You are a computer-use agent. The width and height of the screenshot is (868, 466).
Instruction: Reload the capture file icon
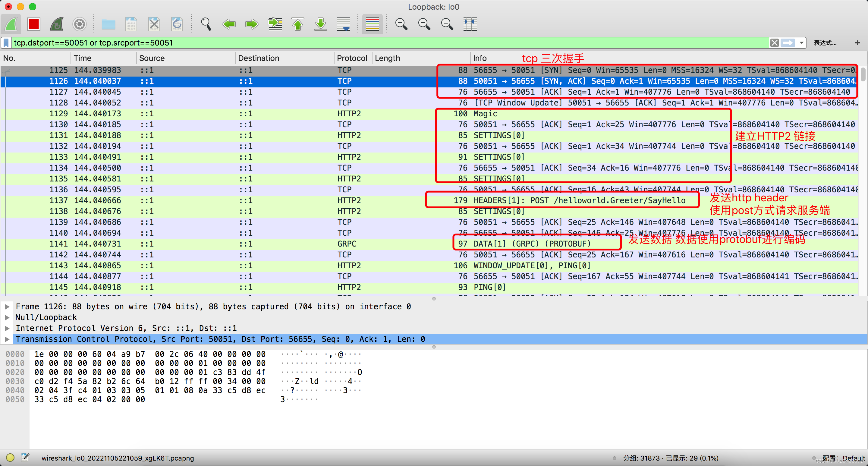tap(177, 24)
